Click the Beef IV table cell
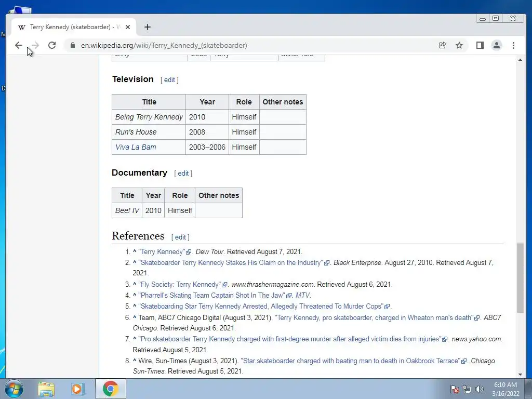The height and width of the screenshot is (399, 532). click(x=127, y=210)
